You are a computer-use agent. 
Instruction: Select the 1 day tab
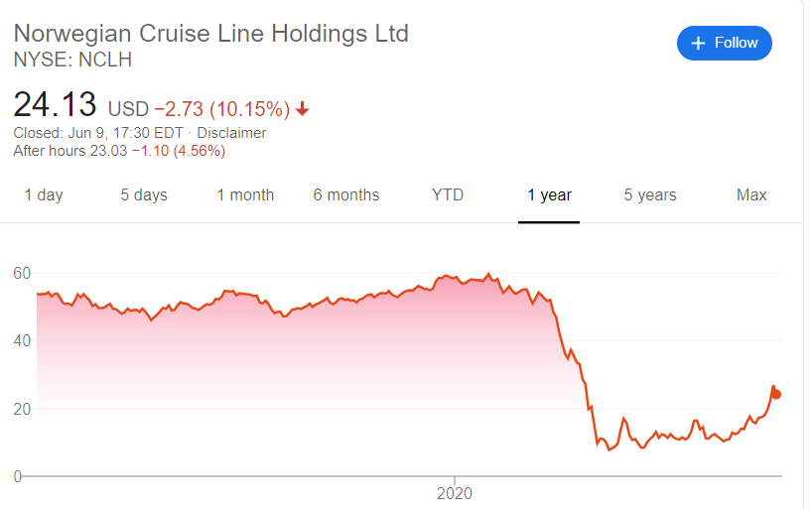coord(44,195)
